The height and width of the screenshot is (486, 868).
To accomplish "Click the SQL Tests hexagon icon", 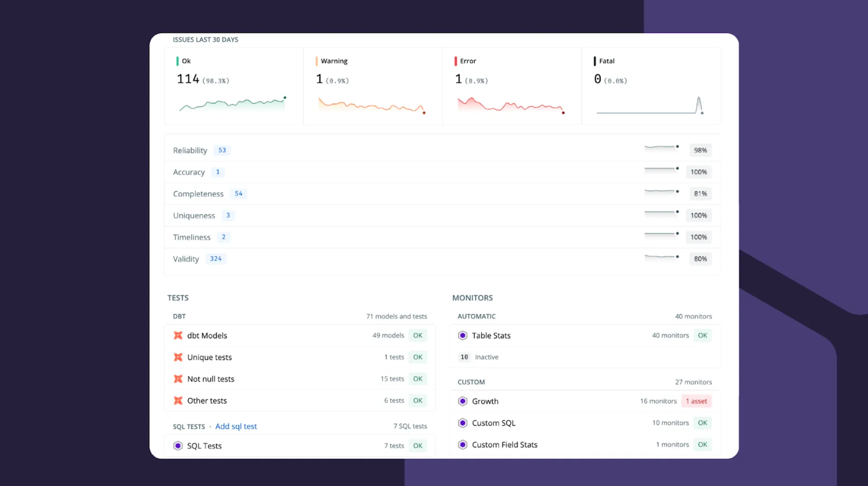I will 178,445.
